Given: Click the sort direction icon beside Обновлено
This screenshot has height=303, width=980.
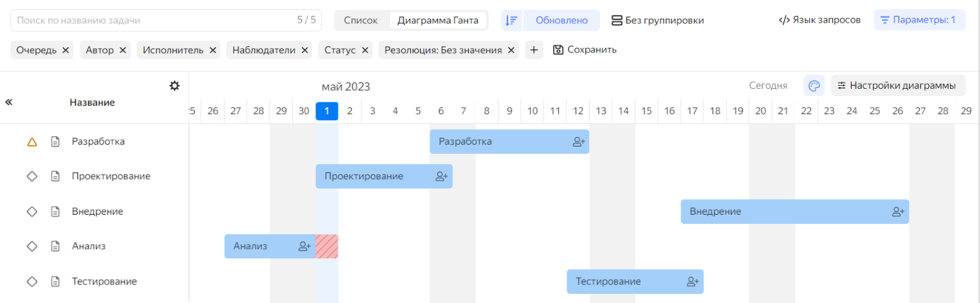Looking at the screenshot, I should (512, 20).
